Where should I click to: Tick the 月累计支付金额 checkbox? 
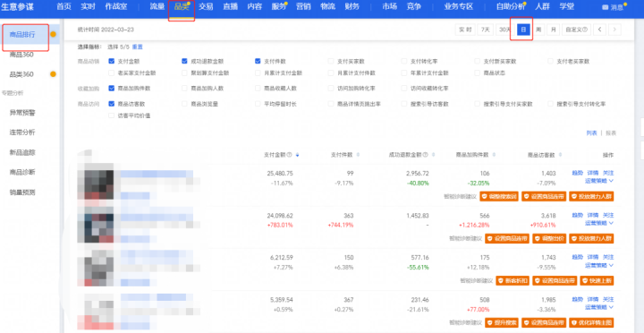(258, 73)
